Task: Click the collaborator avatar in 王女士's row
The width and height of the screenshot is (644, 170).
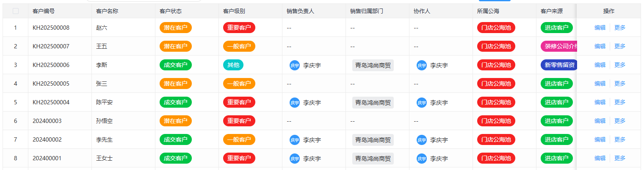Action: [x=422, y=159]
